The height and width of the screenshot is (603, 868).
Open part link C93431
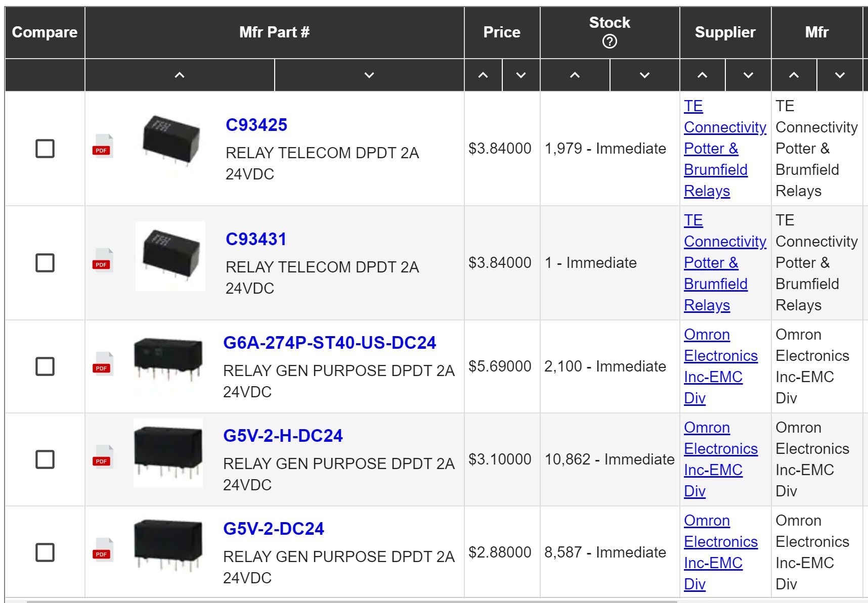256,239
